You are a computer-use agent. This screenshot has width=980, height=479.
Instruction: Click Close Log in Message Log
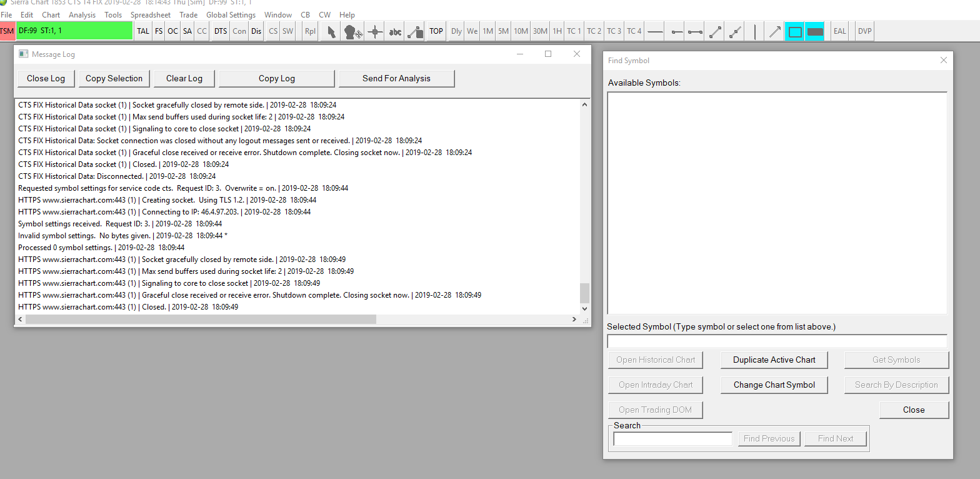click(x=46, y=78)
